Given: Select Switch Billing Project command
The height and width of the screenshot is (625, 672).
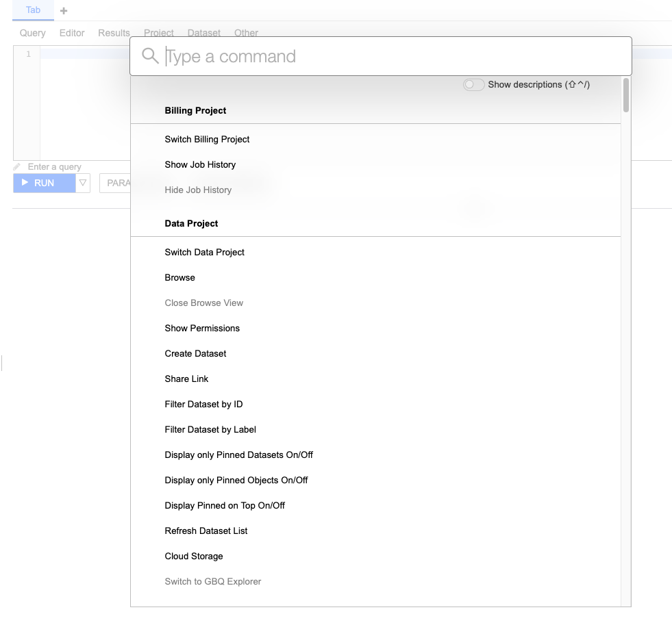Looking at the screenshot, I should 207,140.
